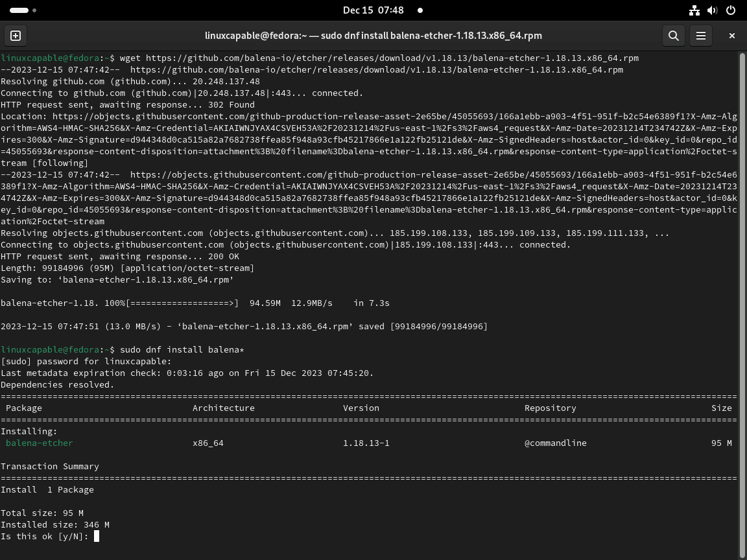Click 'sudo dnf install balena*' command
Image resolution: width=747 pixels, height=560 pixels.
(x=182, y=349)
